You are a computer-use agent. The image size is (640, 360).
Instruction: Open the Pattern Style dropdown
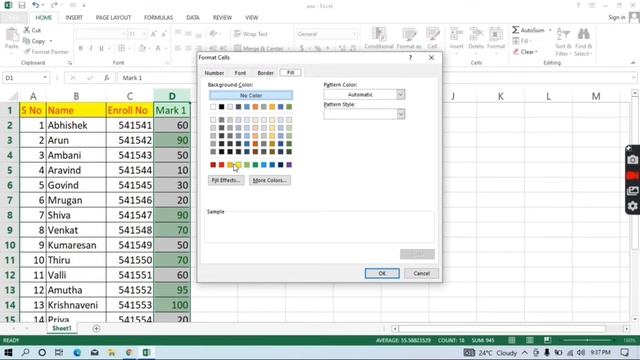tap(400, 114)
